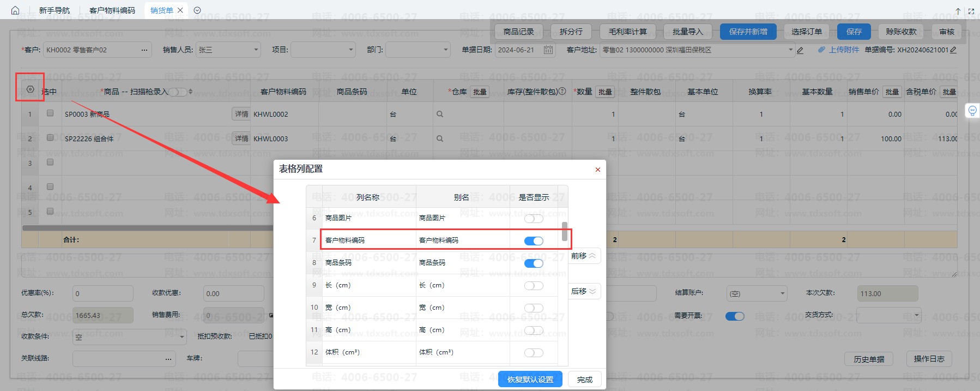
Task: Open the 客户地址 dropdown
Action: [x=791, y=50]
